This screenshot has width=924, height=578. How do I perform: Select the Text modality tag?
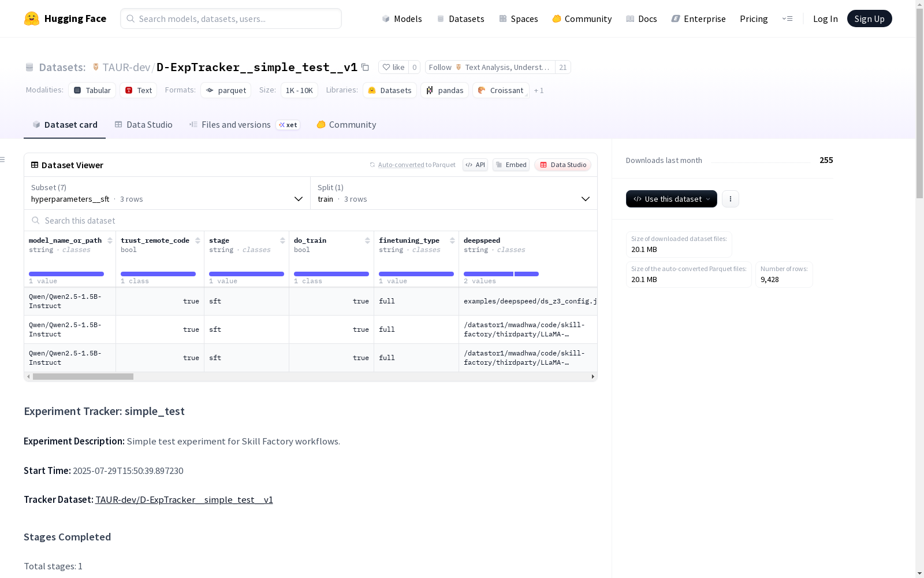139,90
